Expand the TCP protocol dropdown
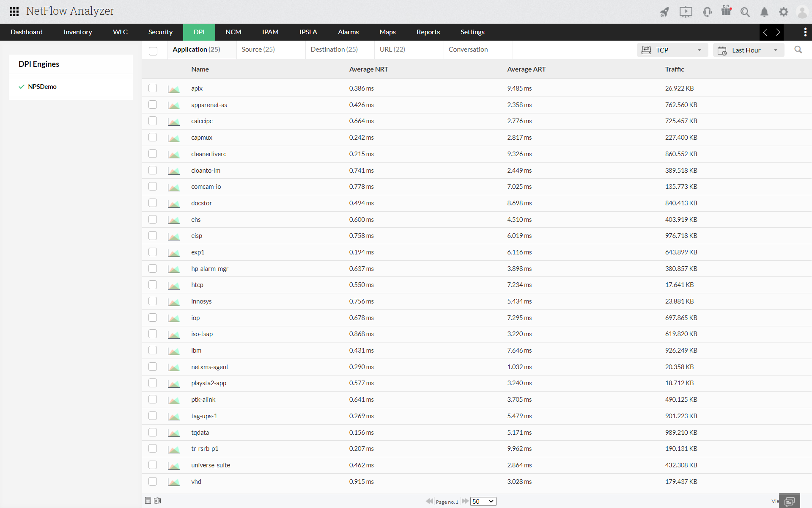The width and height of the screenshot is (812, 508). tap(672, 50)
